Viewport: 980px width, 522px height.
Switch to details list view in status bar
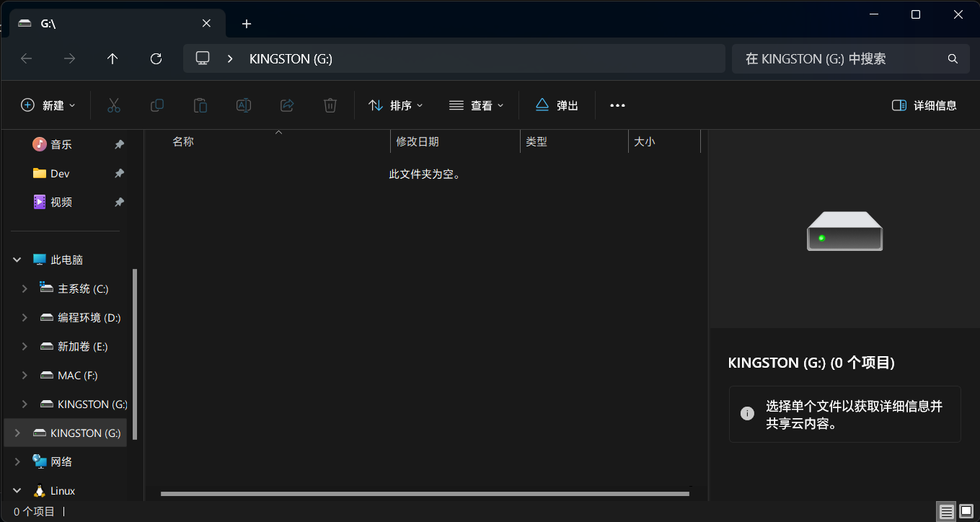point(946,512)
